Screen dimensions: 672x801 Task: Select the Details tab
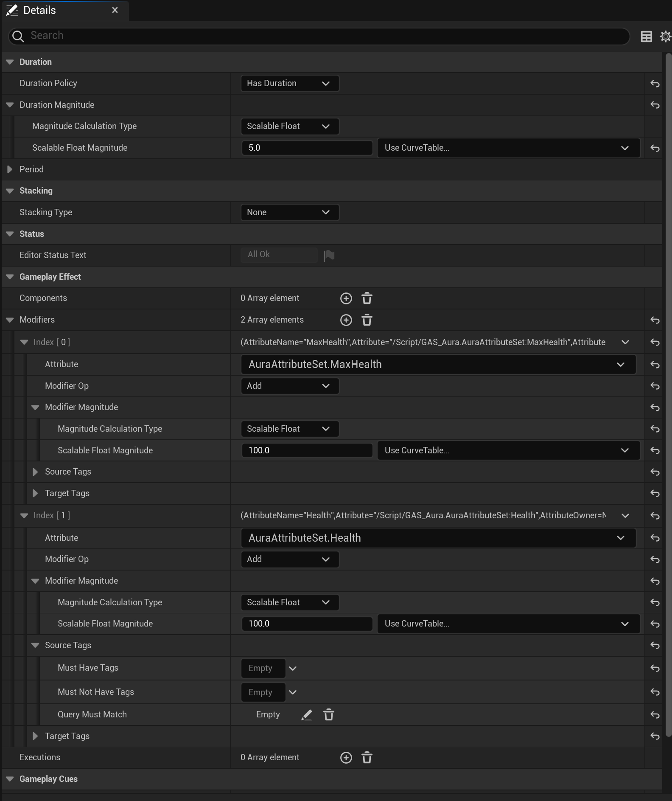(39, 10)
